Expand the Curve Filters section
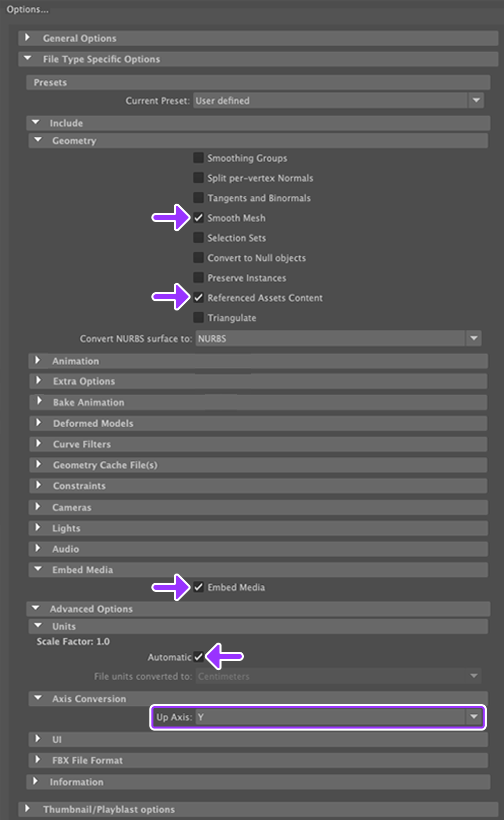Viewport: 504px width, 820px height. [258, 444]
